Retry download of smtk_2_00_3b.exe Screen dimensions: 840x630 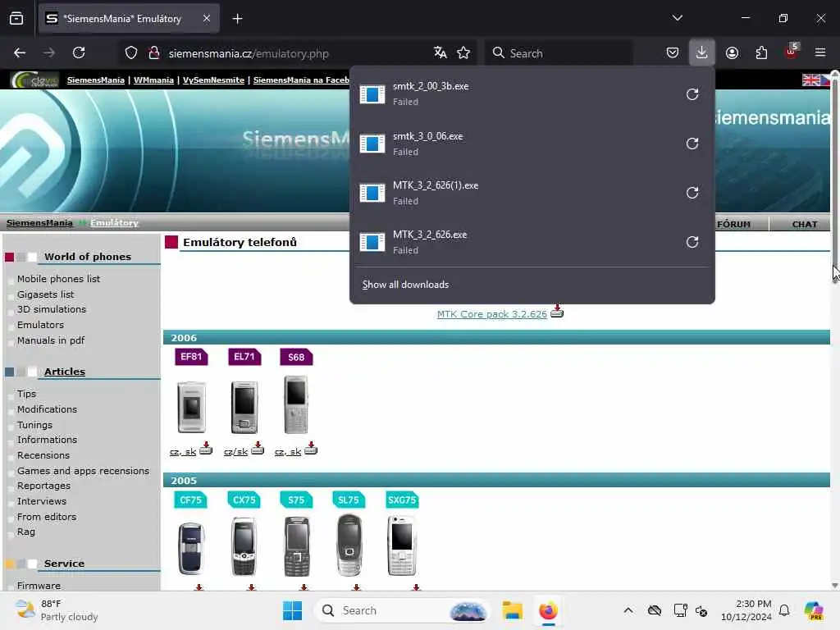pos(692,94)
